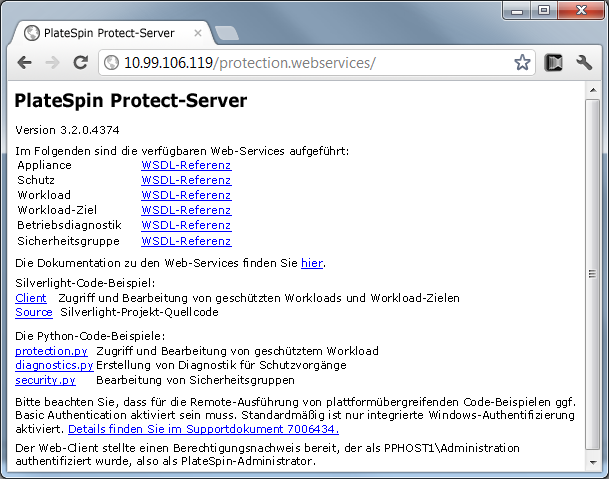Click the 'Die Python-Code-Beispiele:' label
The image size is (609, 479).
[x=90, y=336]
